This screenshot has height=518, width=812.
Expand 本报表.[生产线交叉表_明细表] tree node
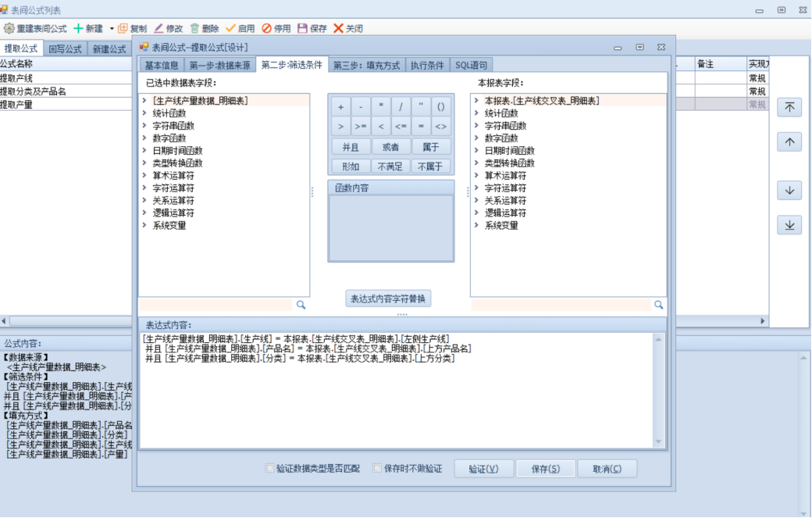tap(476, 101)
